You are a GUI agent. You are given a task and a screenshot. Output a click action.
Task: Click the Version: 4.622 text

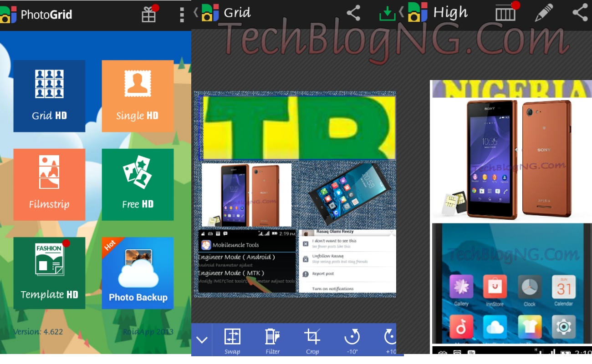38,331
